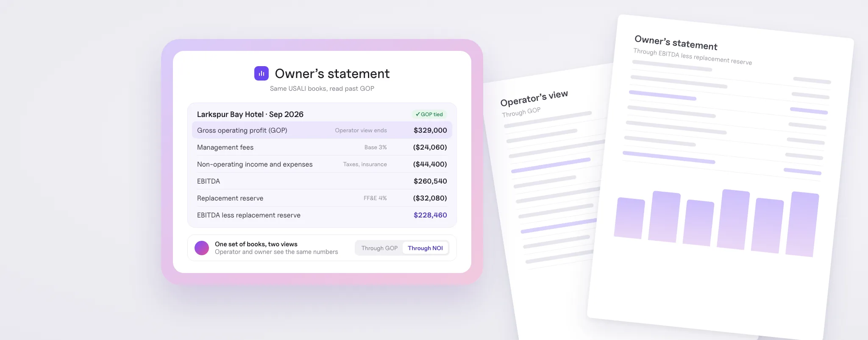Click the Base 3% note

tap(376, 147)
